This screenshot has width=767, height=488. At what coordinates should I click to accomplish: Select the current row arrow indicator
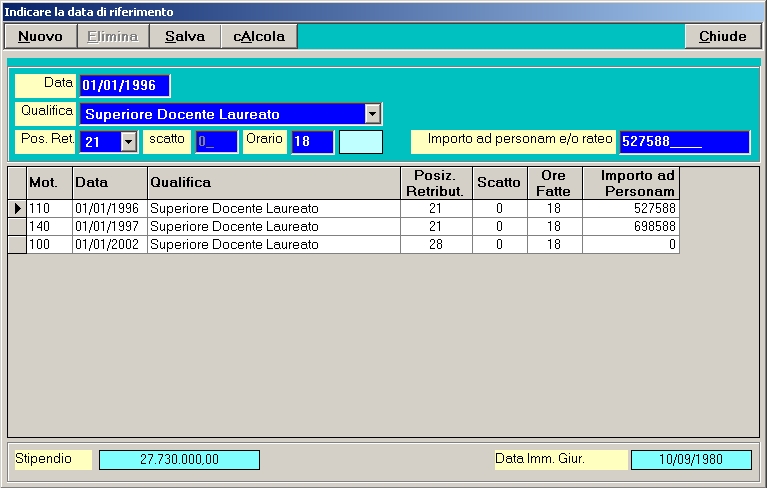click(17, 208)
